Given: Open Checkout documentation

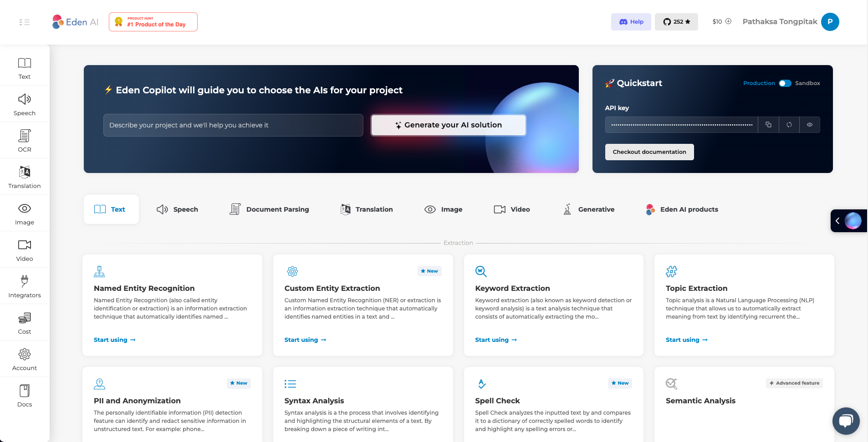Looking at the screenshot, I should pos(649,152).
